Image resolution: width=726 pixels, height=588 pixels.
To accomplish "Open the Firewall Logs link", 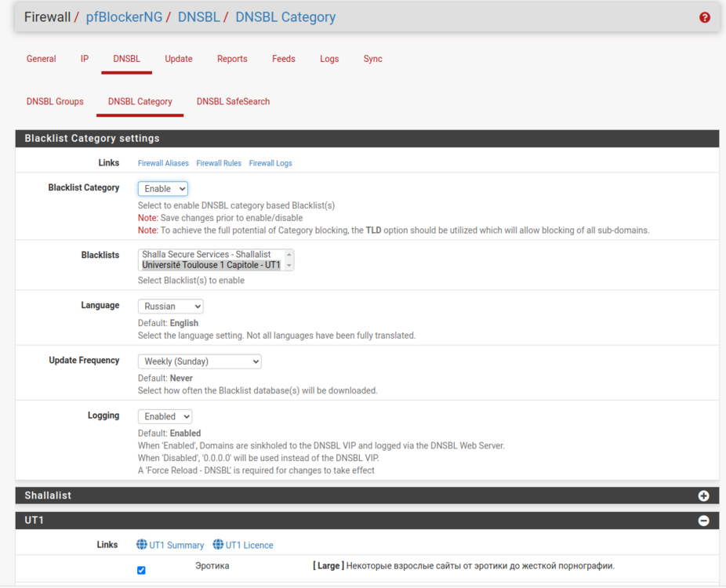I will [x=270, y=163].
